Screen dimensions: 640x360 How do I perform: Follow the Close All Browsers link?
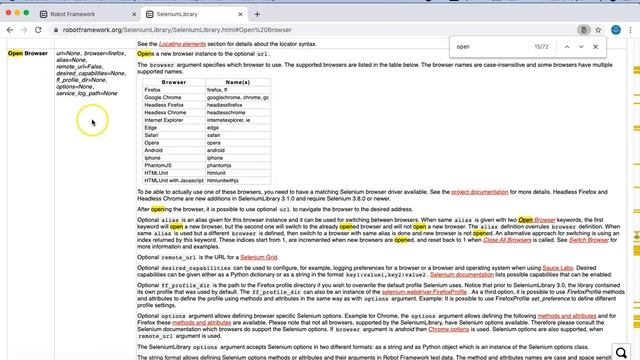point(507,240)
